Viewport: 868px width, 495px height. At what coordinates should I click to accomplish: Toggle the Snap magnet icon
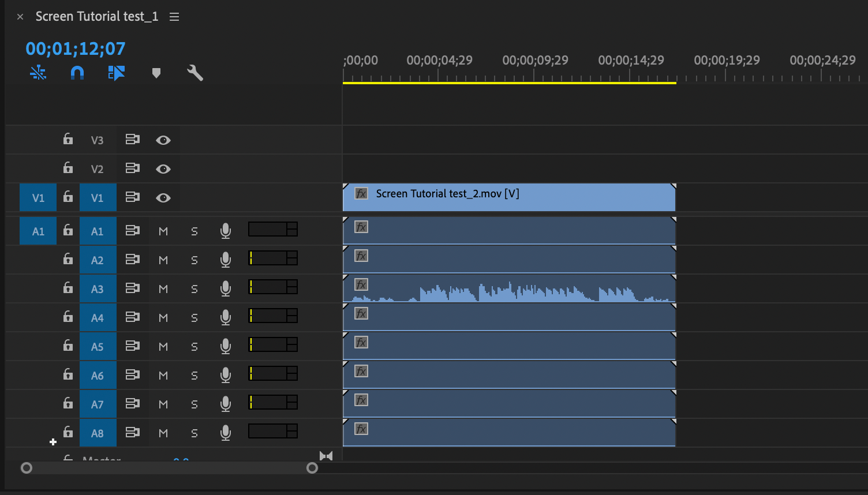coord(77,73)
